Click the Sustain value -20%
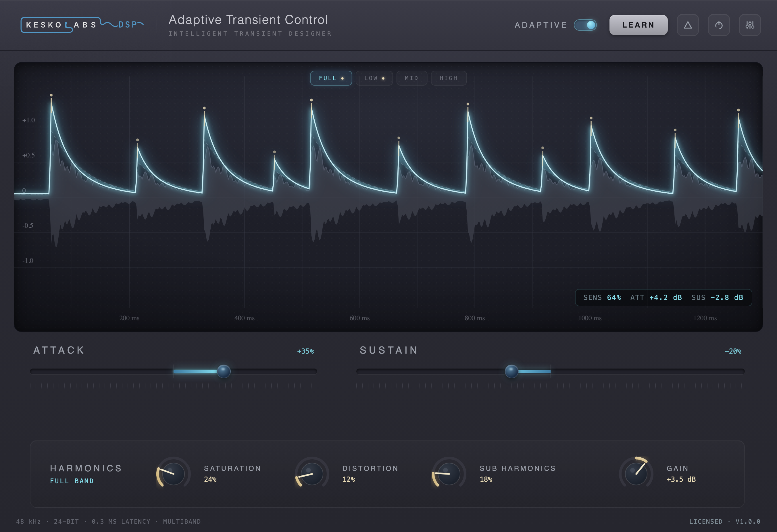Image resolution: width=777 pixels, height=532 pixels. click(733, 351)
